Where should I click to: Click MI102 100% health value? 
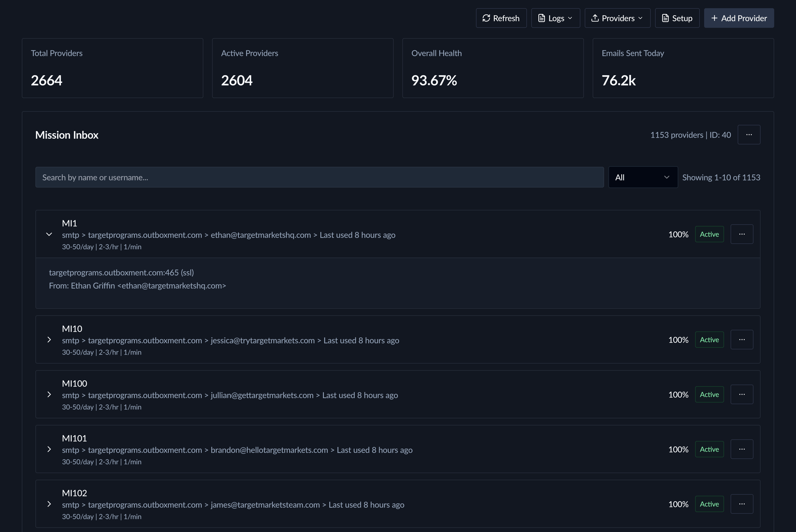pyautogui.click(x=678, y=504)
